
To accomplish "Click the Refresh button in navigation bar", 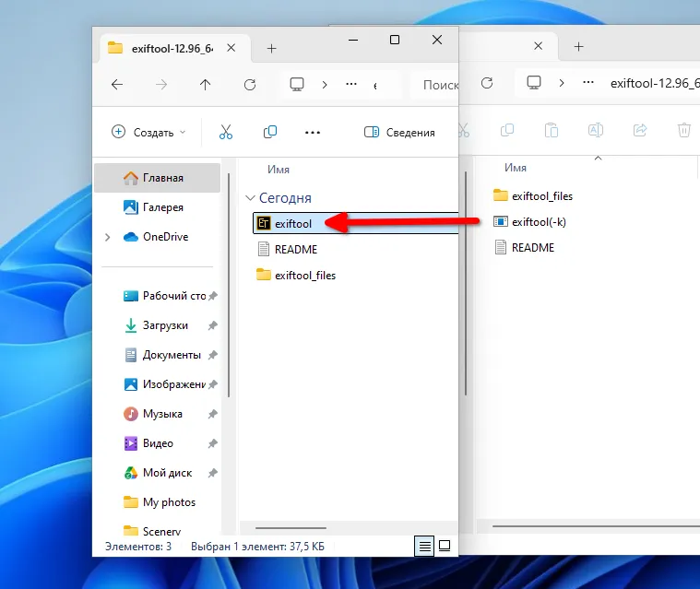I will (x=249, y=84).
